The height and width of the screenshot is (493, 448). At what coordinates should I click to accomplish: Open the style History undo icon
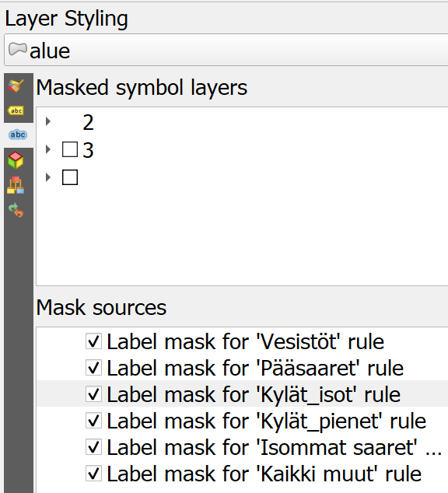coord(16,210)
